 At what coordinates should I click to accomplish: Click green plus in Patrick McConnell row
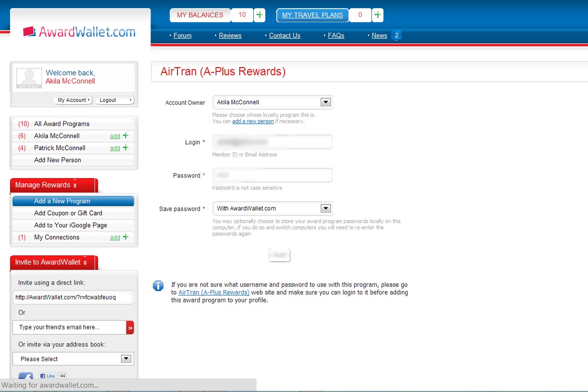(x=125, y=148)
